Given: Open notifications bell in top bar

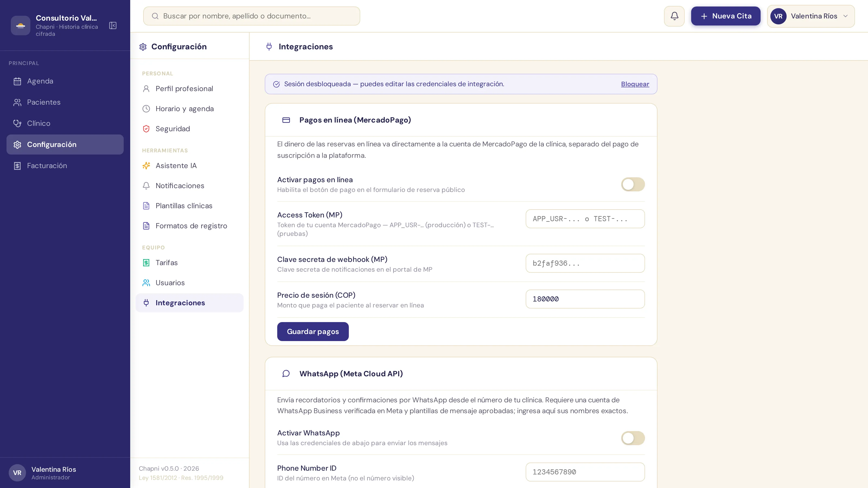Looking at the screenshot, I should tap(674, 16).
